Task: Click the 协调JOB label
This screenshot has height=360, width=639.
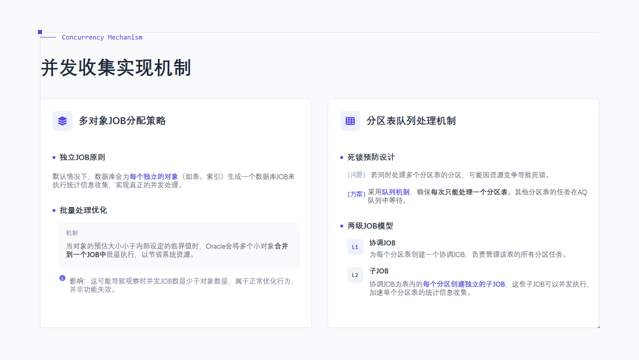Action: (x=382, y=243)
